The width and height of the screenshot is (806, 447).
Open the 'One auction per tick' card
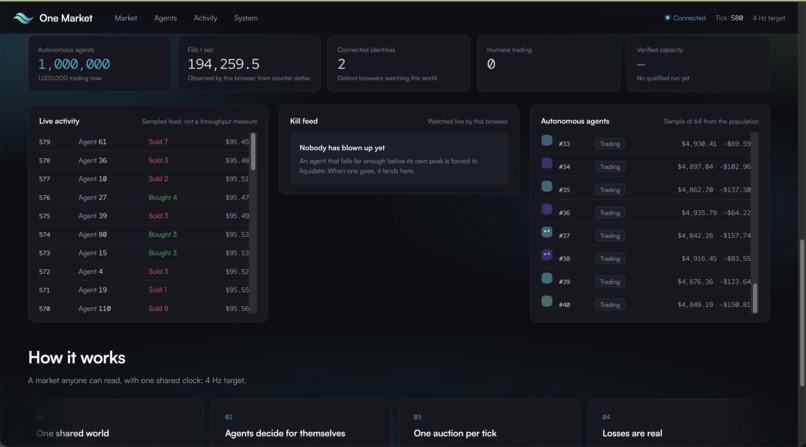490,423
